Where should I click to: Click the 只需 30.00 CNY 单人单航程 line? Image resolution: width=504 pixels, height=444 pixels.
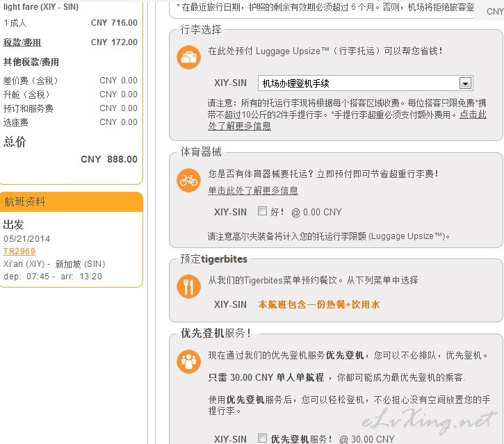point(266,377)
